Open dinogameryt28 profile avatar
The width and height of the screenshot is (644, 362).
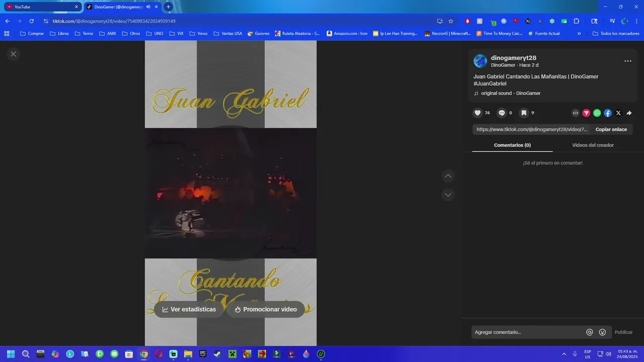[x=480, y=61]
